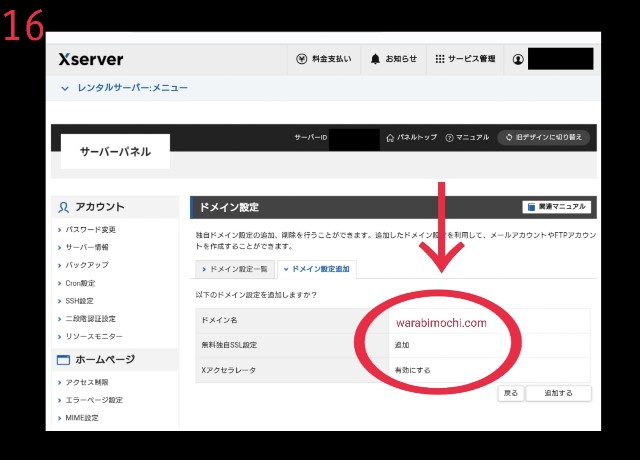Open マニュアル link in panel bar

[467, 138]
